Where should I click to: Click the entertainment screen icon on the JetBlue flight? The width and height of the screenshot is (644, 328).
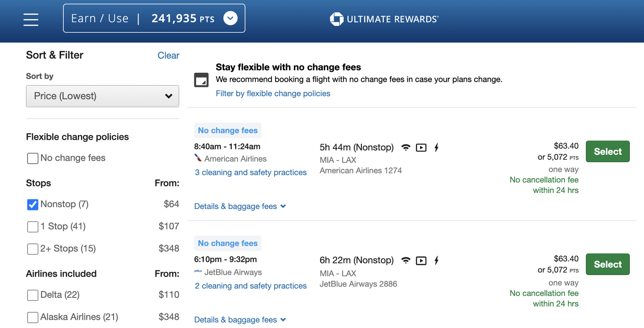coord(421,260)
